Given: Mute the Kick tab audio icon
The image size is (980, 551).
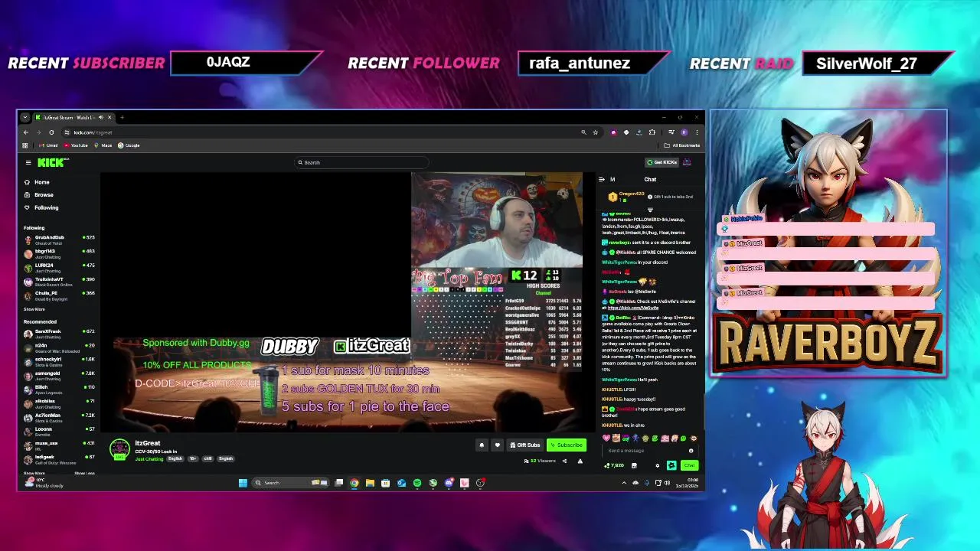Looking at the screenshot, I should tap(100, 117).
